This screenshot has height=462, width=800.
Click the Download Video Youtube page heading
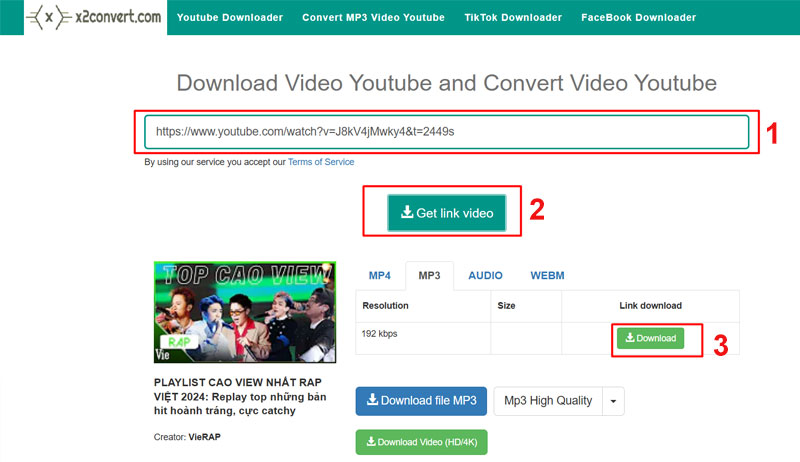coord(446,83)
